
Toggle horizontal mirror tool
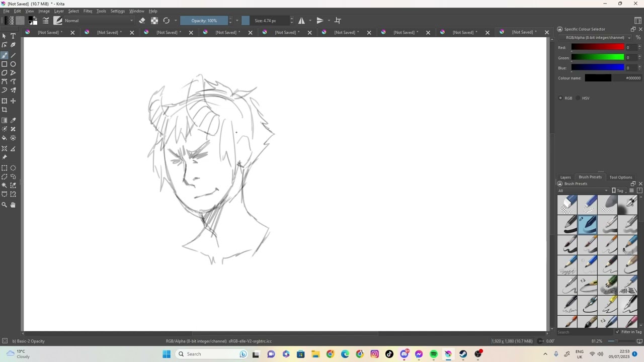tap(301, 21)
